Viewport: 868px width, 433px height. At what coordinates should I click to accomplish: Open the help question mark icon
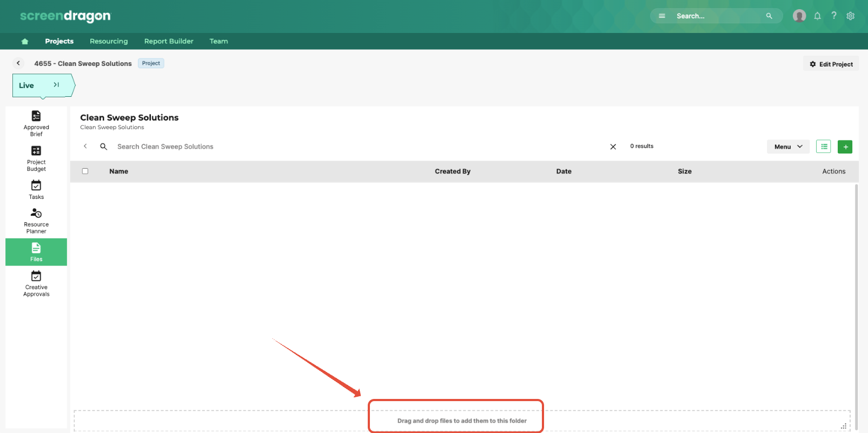point(834,16)
